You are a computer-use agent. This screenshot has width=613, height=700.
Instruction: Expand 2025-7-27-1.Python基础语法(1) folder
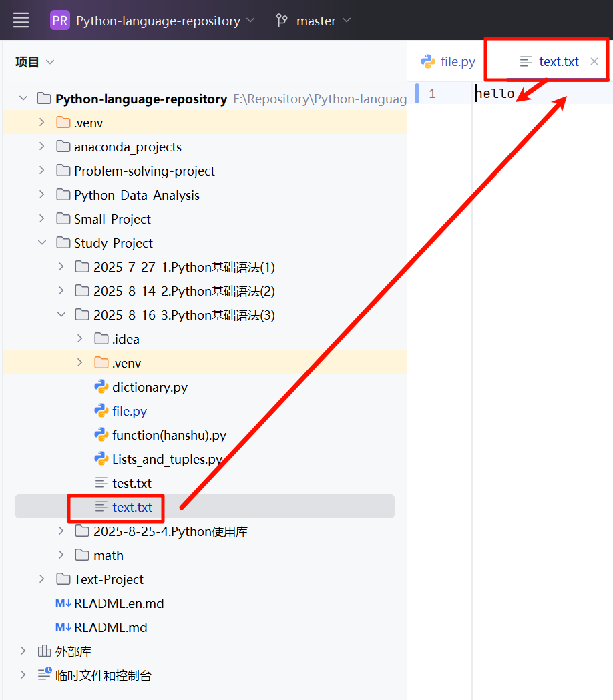point(61,266)
